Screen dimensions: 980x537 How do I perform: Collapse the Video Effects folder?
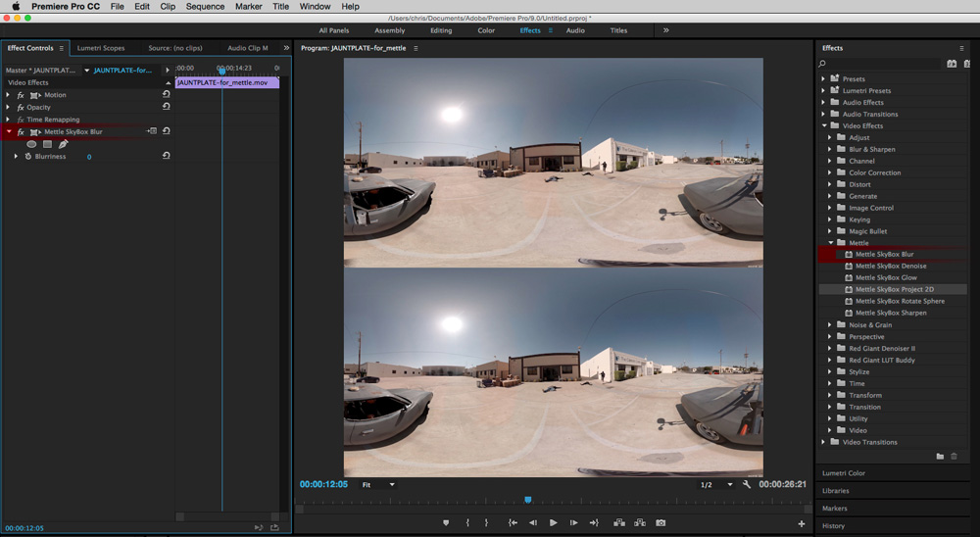coord(824,125)
